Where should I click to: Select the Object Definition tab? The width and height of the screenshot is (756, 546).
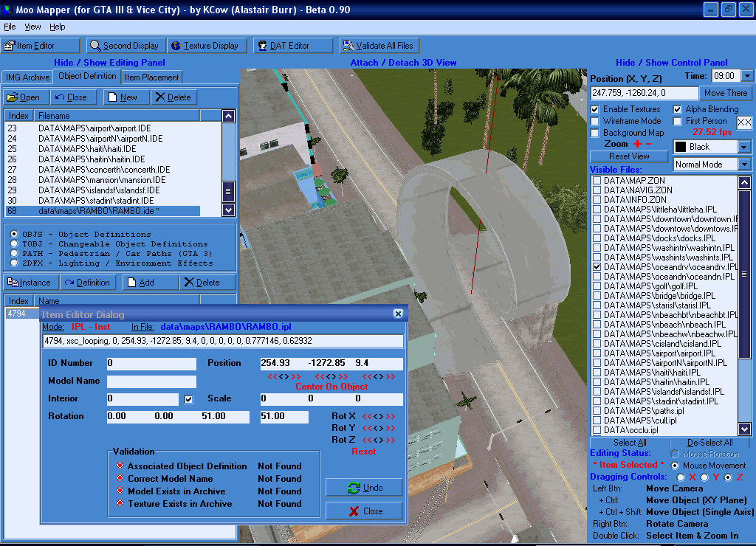[87, 76]
